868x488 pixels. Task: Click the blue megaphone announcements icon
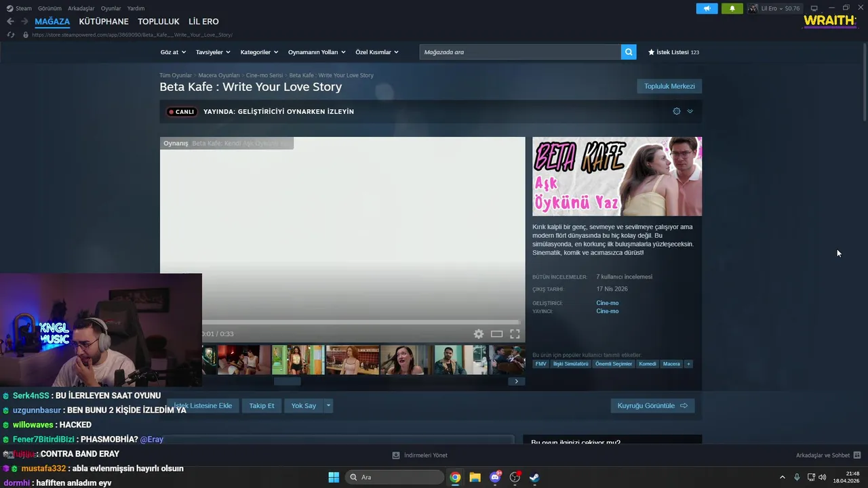[x=707, y=8]
